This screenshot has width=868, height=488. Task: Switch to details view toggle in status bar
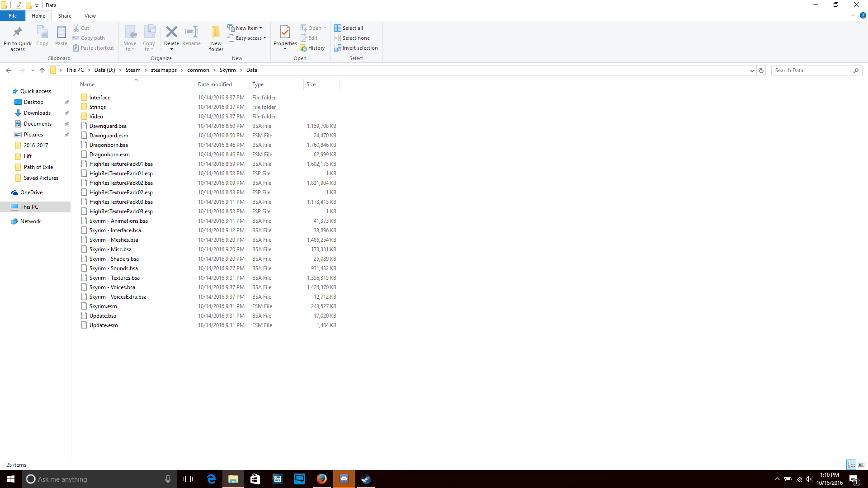coord(851,465)
